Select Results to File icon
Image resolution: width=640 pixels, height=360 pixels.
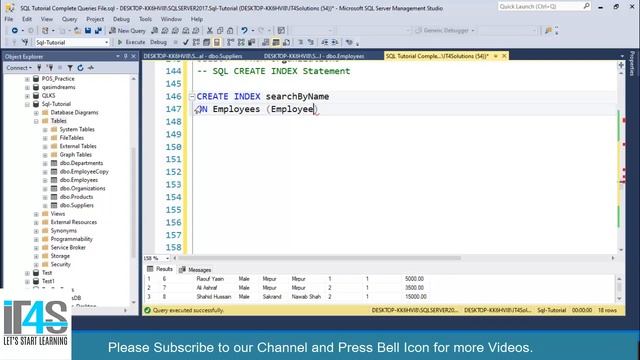(x=287, y=42)
